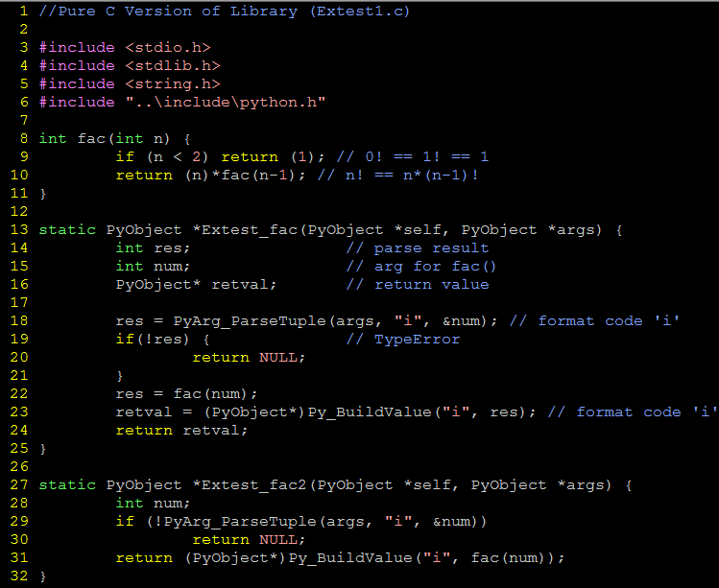The width and height of the screenshot is (719, 588).
Task: Click "res = fac(num);" on line 22
Action: 186,393
